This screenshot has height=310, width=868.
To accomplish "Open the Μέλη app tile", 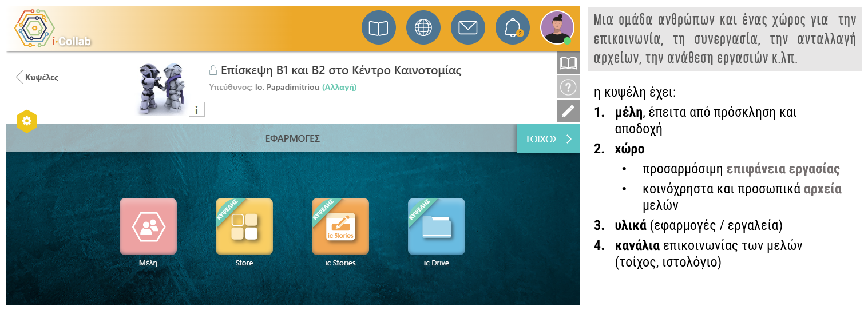I will click(148, 226).
